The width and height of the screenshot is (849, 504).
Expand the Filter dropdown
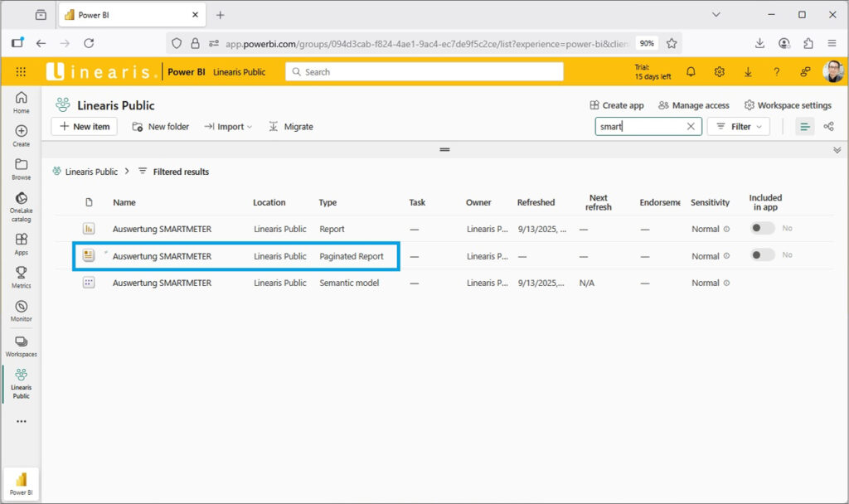point(738,127)
